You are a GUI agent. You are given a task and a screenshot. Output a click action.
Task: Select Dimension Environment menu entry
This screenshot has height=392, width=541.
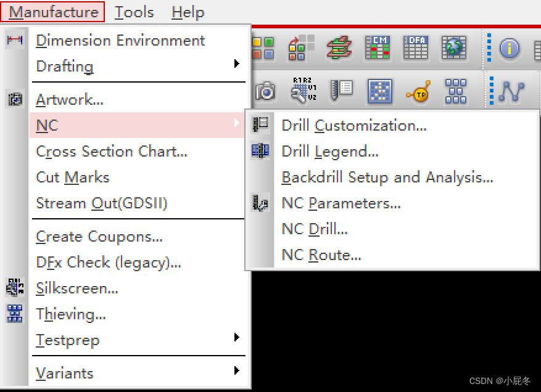tap(120, 40)
